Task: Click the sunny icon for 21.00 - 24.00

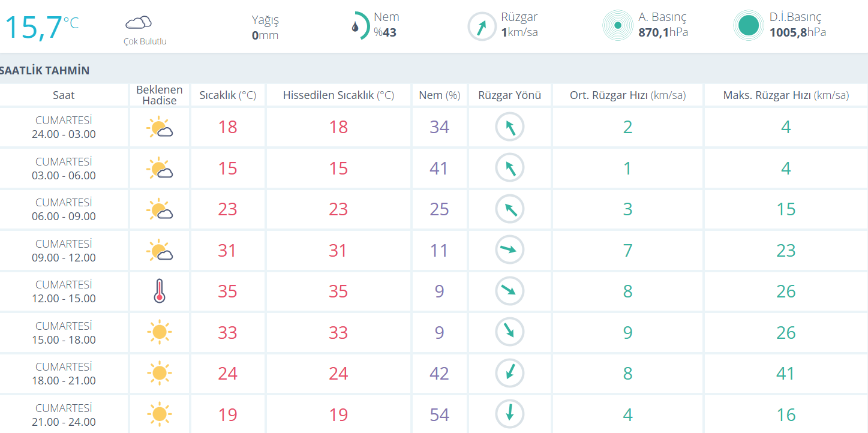Action: [x=159, y=414]
